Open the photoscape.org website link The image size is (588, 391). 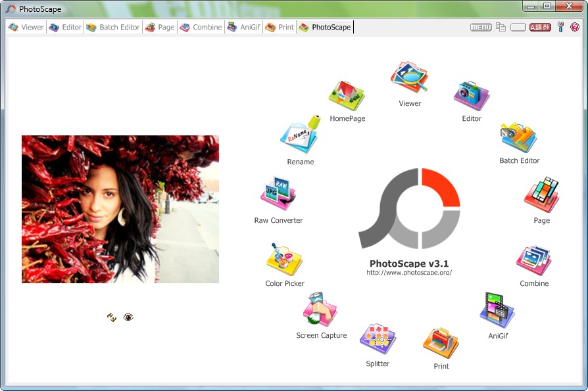point(409,273)
